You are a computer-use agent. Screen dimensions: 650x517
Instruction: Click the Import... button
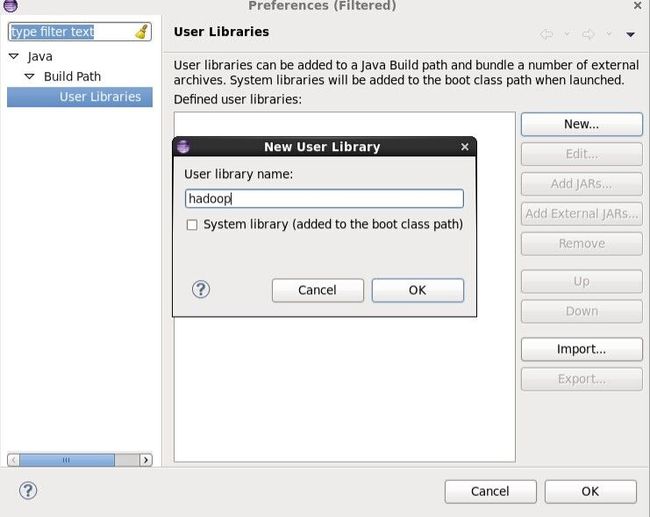point(582,349)
